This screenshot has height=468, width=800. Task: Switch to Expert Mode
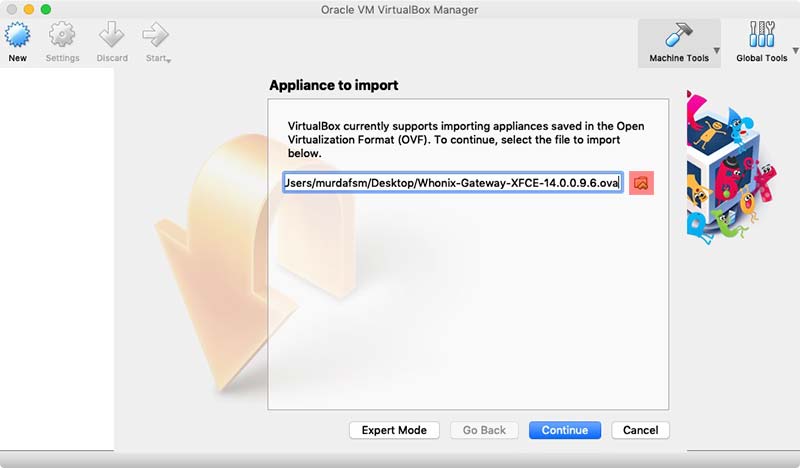pyautogui.click(x=394, y=430)
